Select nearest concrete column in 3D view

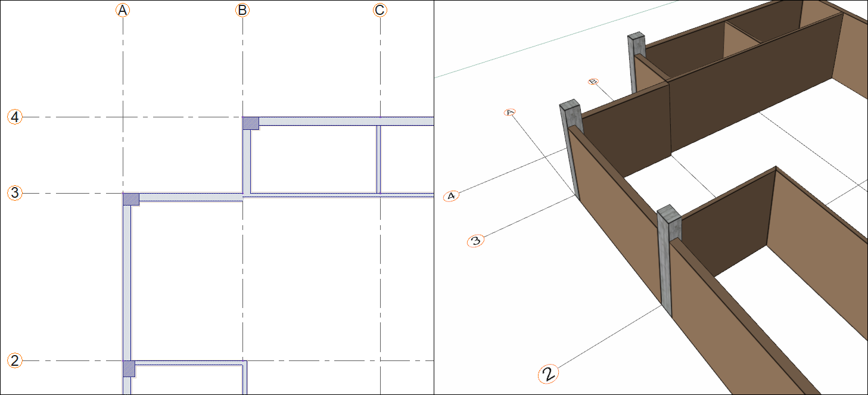coord(670,260)
